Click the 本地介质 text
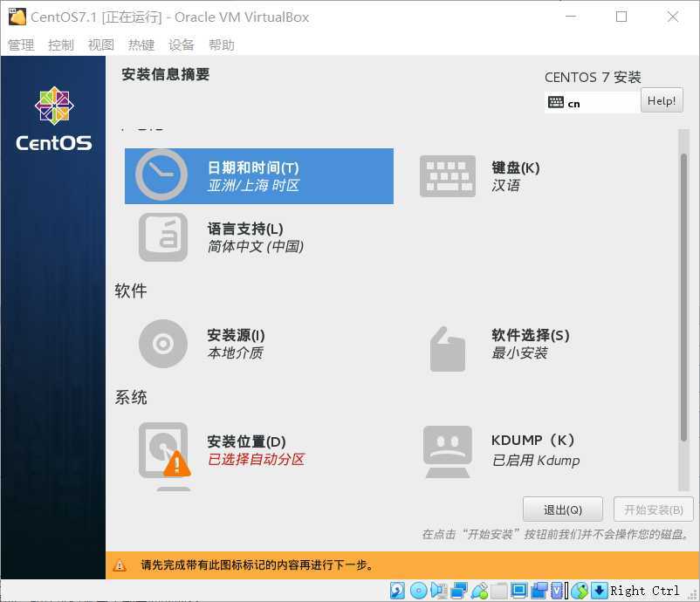This screenshot has width=700, height=602. 235,353
